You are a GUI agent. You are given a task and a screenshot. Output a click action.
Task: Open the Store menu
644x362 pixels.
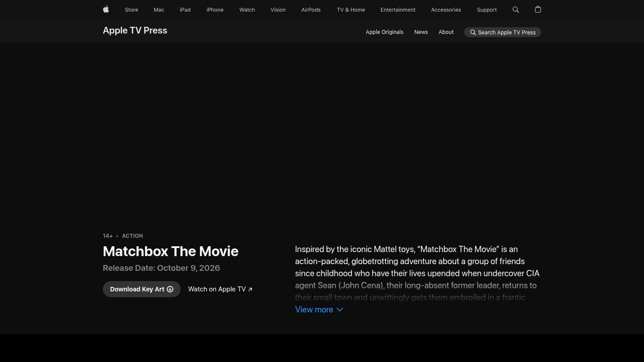click(131, 10)
